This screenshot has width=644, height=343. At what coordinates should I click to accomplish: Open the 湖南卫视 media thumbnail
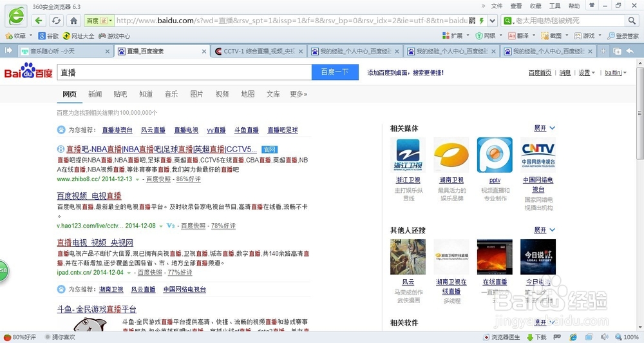click(451, 155)
